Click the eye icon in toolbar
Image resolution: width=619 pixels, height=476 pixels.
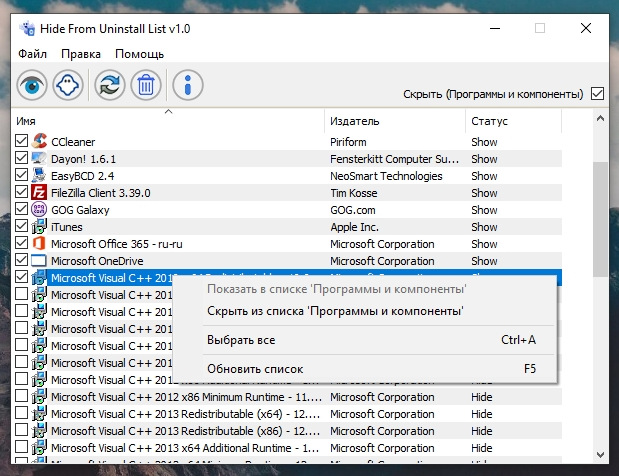click(x=32, y=85)
